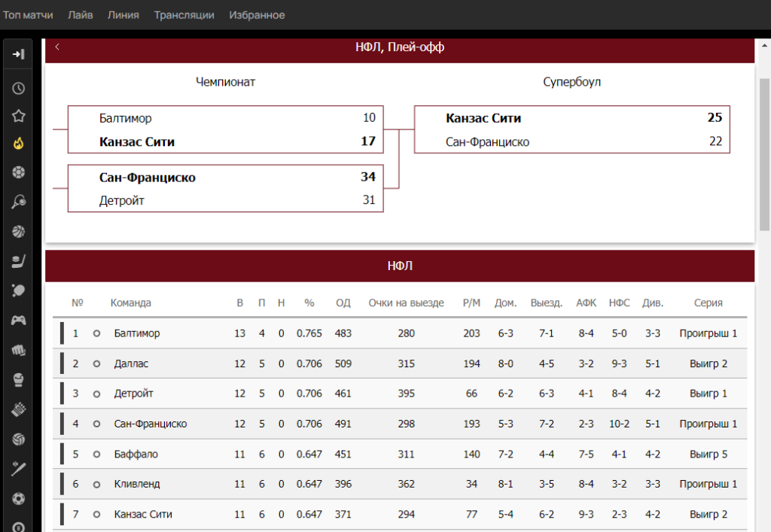Click Выигр 5 streak in Баффало row

click(708, 454)
